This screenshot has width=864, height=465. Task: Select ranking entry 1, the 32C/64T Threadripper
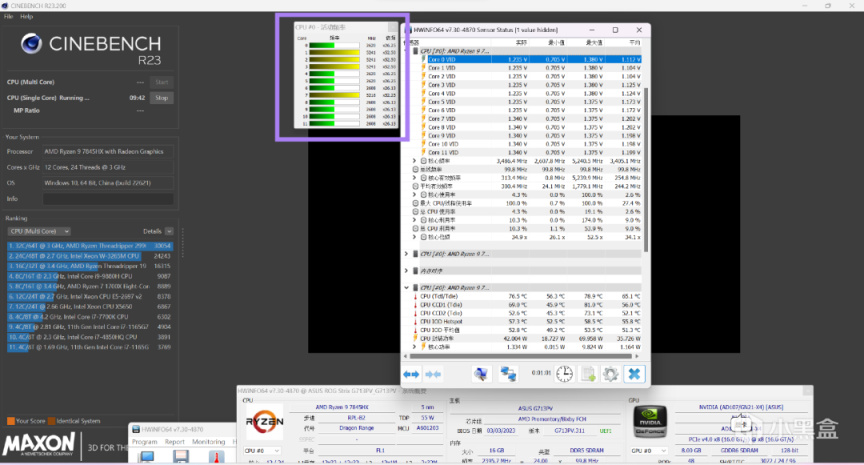(x=89, y=246)
